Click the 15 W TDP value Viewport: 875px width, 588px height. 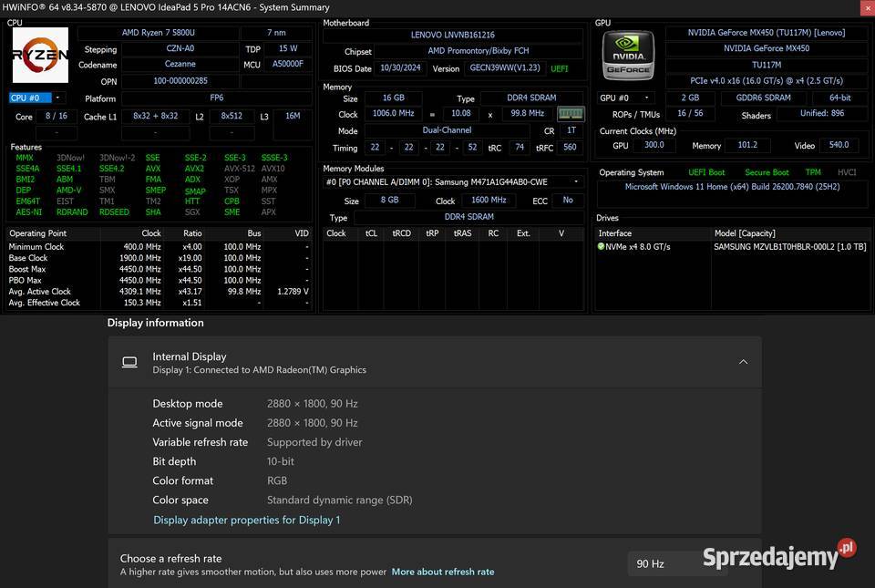(288, 48)
